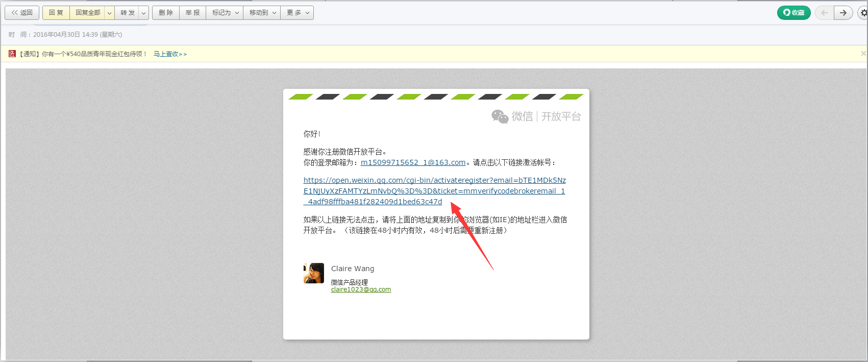Click the green 收藏 favorite button
The height and width of the screenshot is (362, 868).
point(793,13)
